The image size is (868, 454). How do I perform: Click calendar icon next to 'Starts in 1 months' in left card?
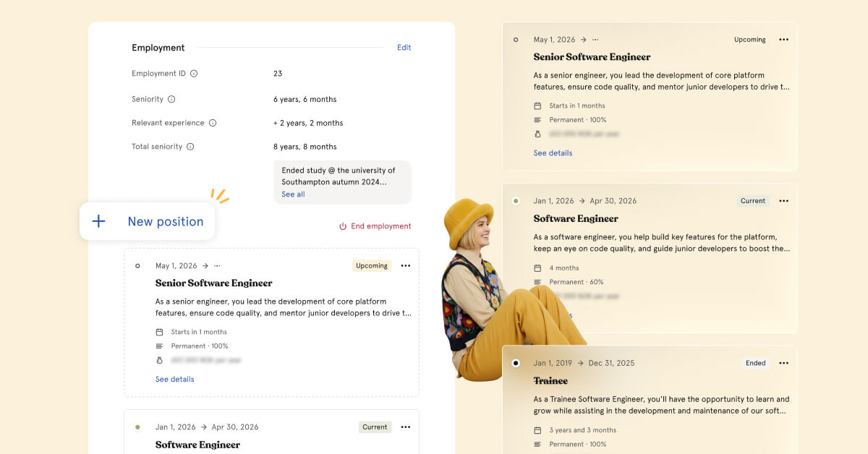pyautogui.click(x=159, y=332)
